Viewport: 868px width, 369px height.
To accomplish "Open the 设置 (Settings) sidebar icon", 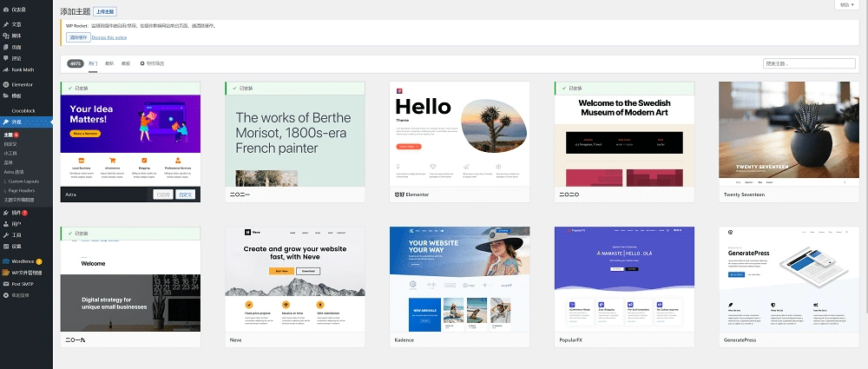I will coord(5,246).
